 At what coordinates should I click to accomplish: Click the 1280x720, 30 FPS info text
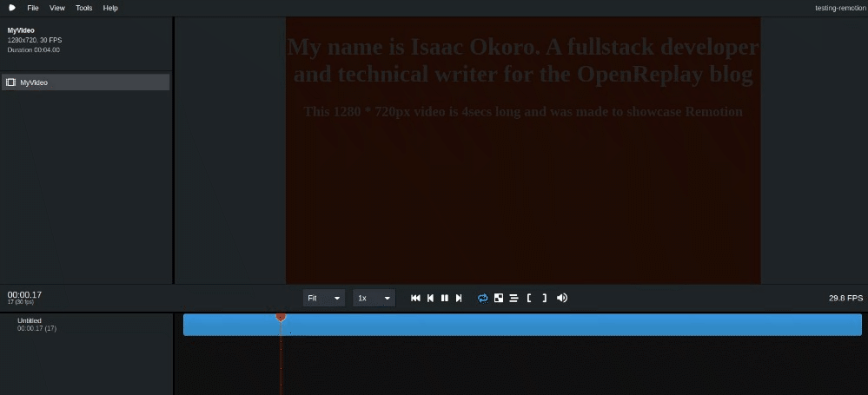point(35,41)
